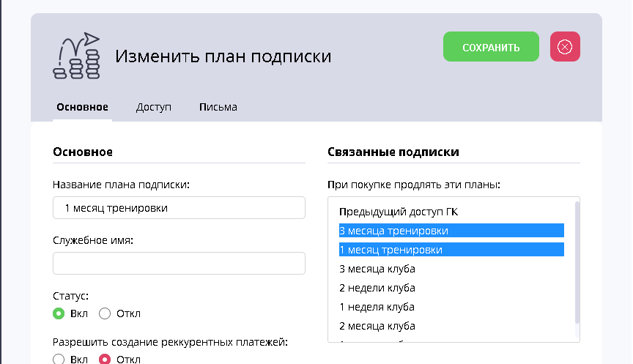This screenshot has width=633, height=364.
Task: Click the subscription plan coins icon
Action: point(76,56)
